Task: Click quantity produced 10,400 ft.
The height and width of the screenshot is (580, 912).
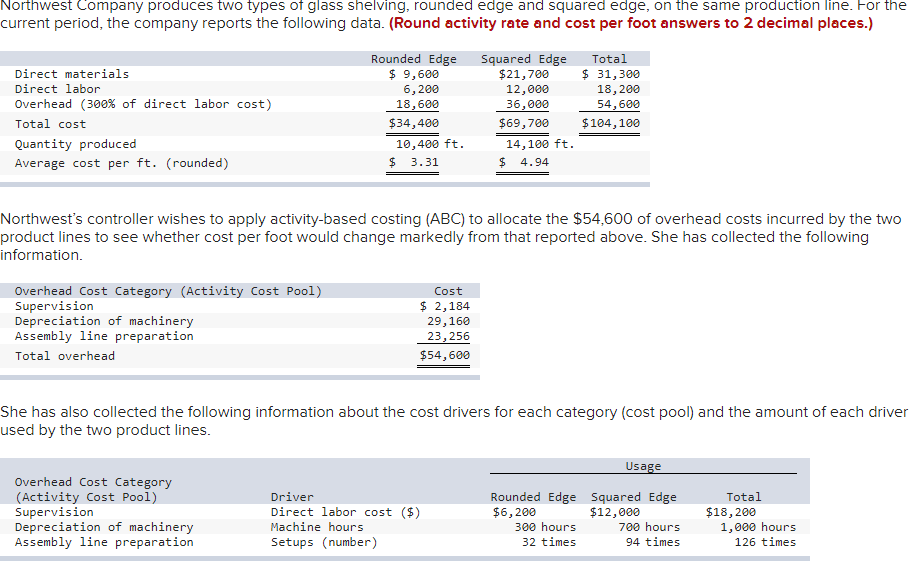Action: 430,144
